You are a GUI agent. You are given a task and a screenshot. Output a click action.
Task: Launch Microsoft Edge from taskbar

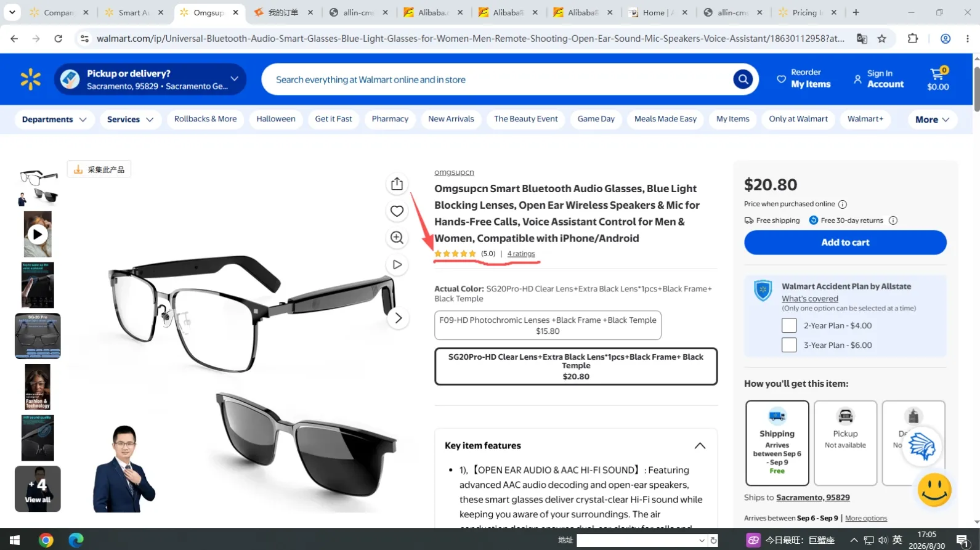pyautogui.click(x=76, y=540)
